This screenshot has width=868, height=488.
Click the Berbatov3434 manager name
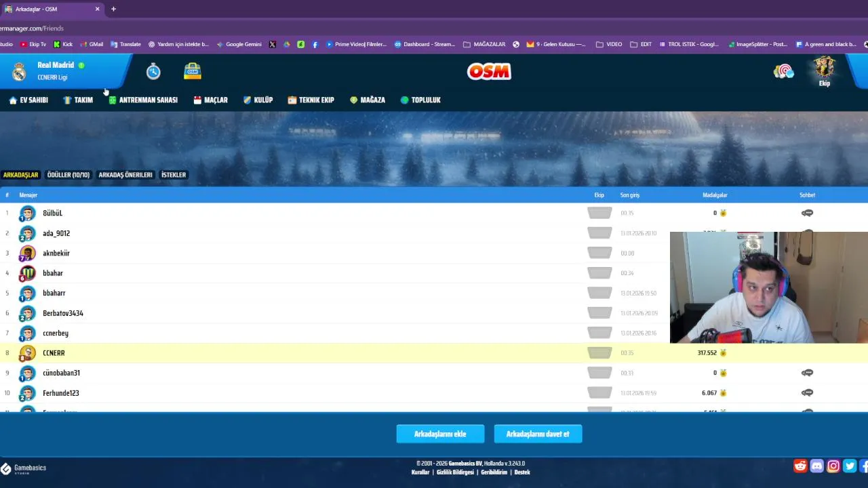(63, 313)
